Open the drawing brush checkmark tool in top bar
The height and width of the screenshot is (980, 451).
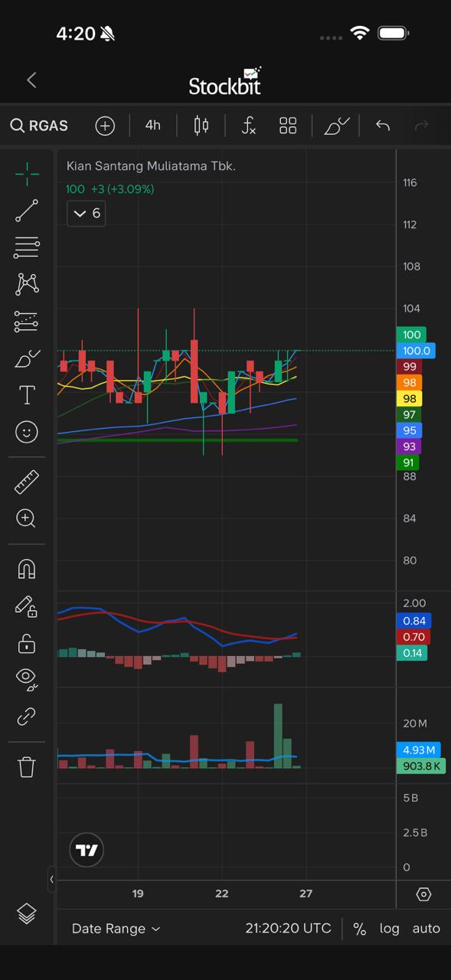point(337,126)
